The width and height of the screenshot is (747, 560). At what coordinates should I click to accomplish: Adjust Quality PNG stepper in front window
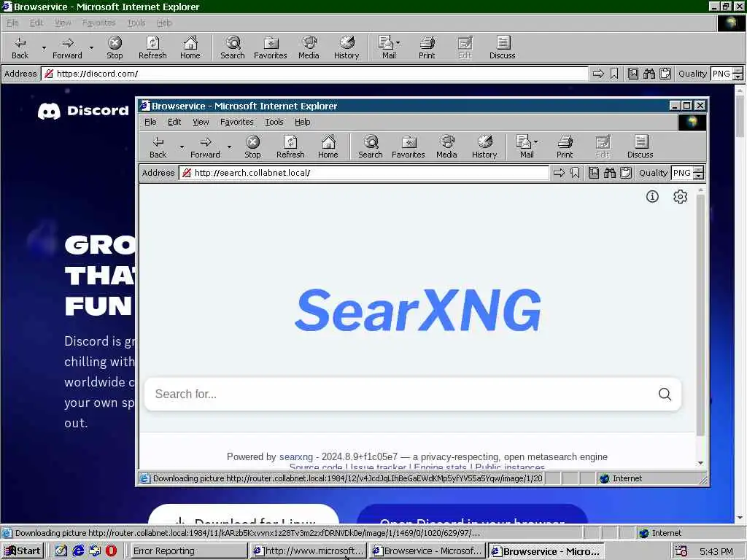click(x=698, y=173)
